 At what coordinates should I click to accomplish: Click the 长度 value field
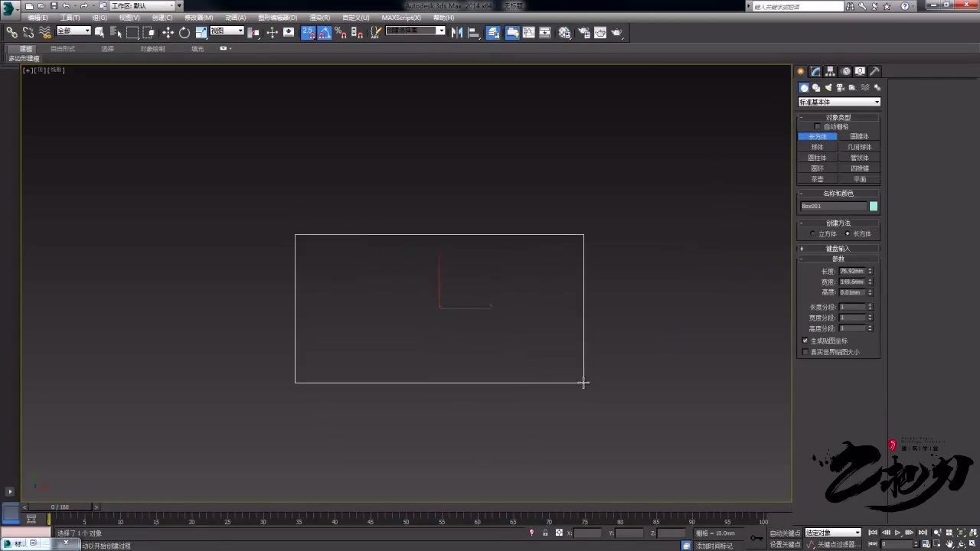pos(852,271)
